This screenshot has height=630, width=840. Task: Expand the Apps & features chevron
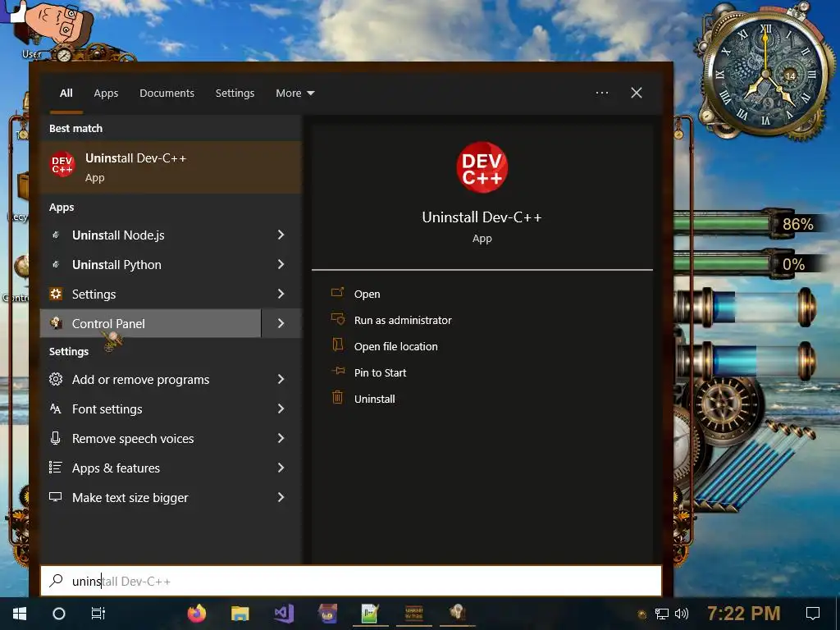point(281,468)
